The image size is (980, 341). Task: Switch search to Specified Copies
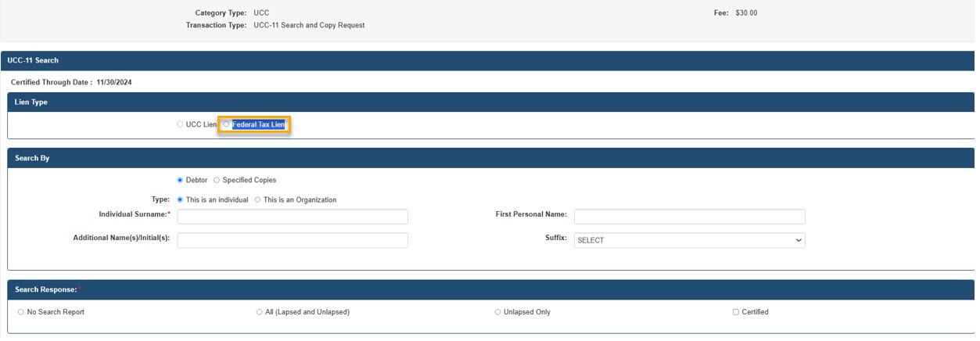(x=217, y=180)
